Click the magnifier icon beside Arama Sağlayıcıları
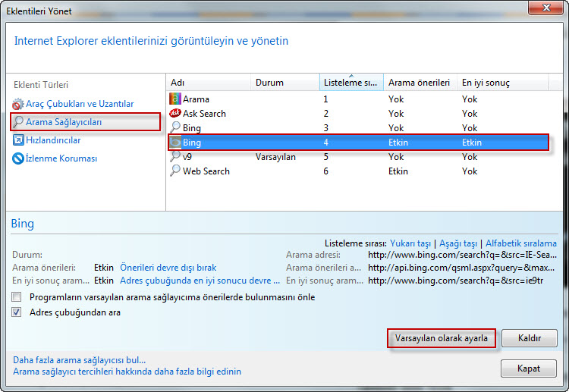Image resolution: width=569 pixels, height=392 pixels. [18, 122]
